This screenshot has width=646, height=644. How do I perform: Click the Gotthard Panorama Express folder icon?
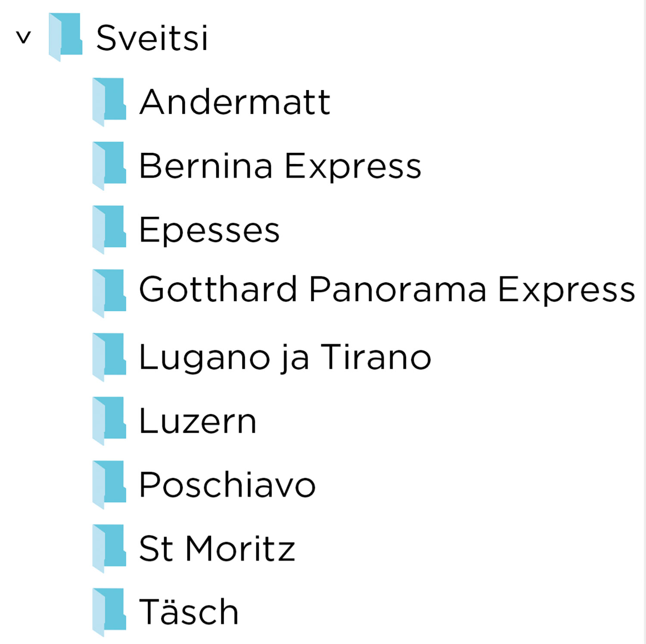pyautogui.click(x=109, y=293)
